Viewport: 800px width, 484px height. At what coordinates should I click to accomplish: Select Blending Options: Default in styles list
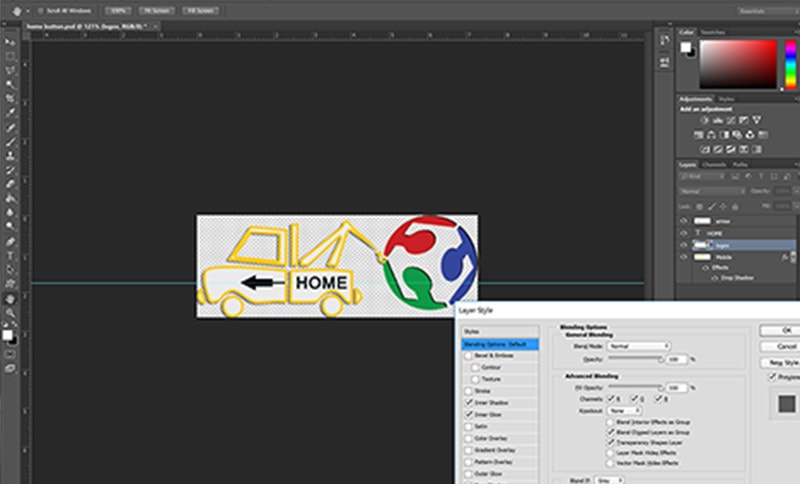coord(500,344)
